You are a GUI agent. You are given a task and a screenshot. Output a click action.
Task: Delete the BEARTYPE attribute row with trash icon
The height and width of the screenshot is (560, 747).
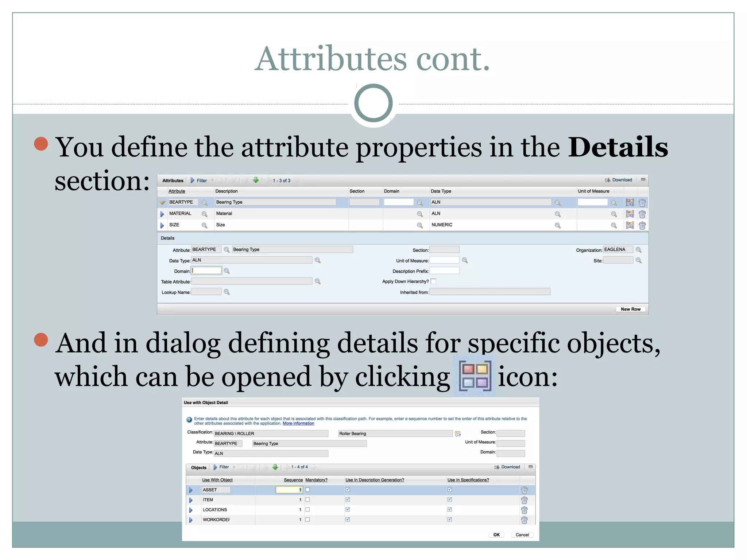(642, 203)
